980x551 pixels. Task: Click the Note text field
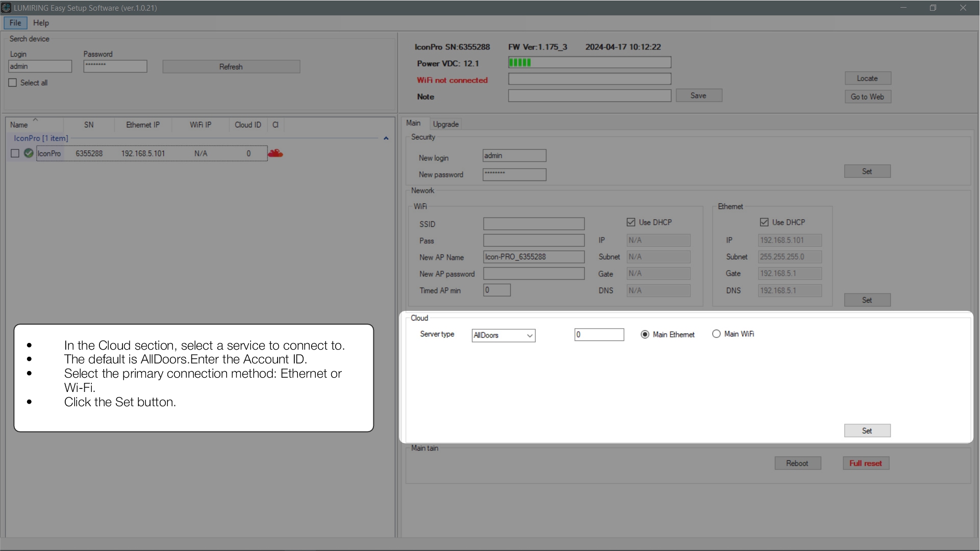tap(589, 96)
